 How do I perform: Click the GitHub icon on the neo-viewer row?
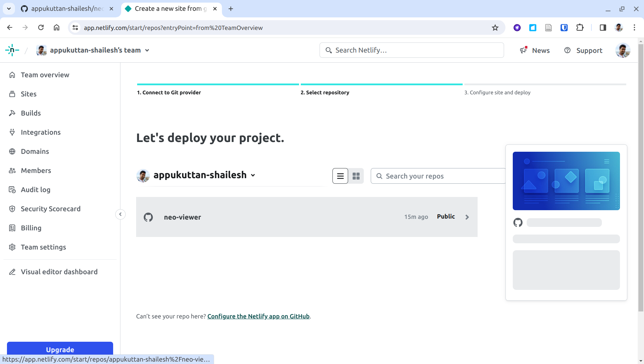pyautogui.click(x=148, y=217)
